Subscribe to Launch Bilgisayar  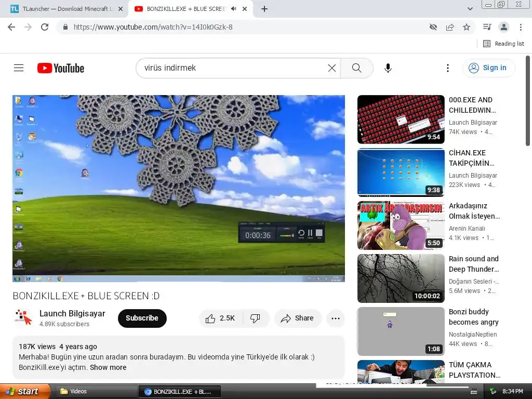pyautogui.click(x=142, y=318)
